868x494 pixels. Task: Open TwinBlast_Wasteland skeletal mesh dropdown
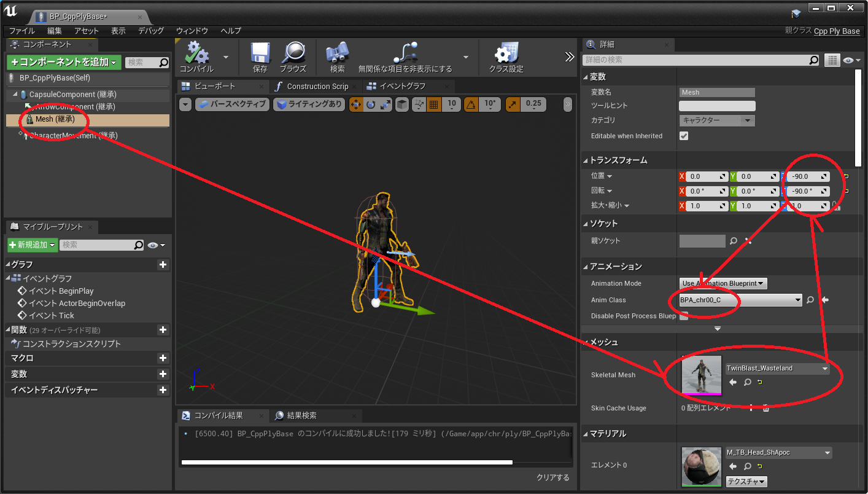tap(778, 368)
